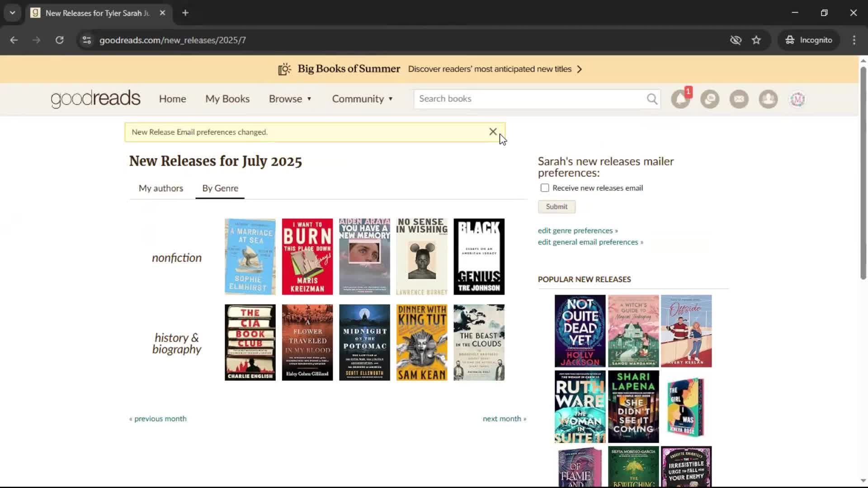Open My Books in navigation
The width and height of the screenshot is (868, 488).
point(227,99)
